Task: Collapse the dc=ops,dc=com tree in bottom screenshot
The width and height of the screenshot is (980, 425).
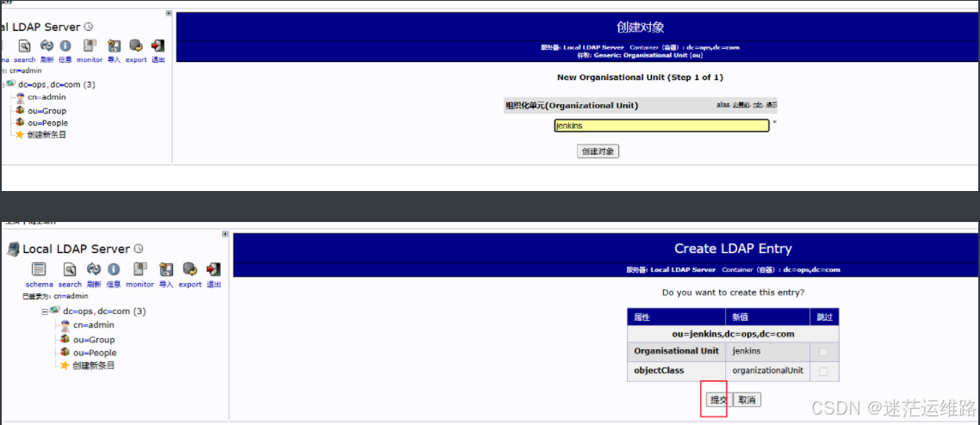Action: coord(45,311)
